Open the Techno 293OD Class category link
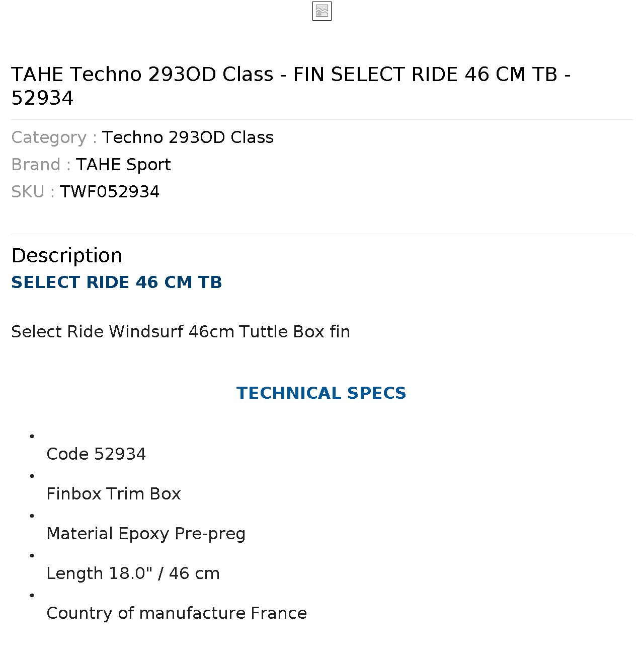 pos(188,137)
